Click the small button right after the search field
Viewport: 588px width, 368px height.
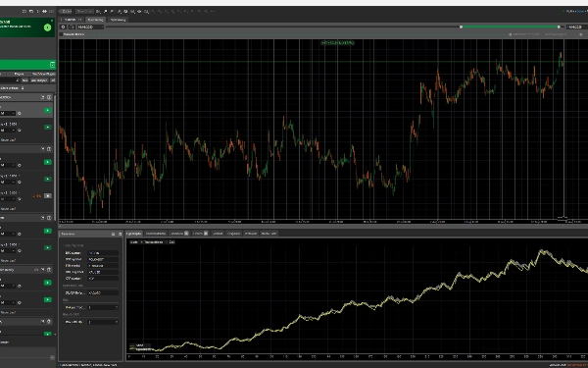pyautogui.click(x=24, y=80)
